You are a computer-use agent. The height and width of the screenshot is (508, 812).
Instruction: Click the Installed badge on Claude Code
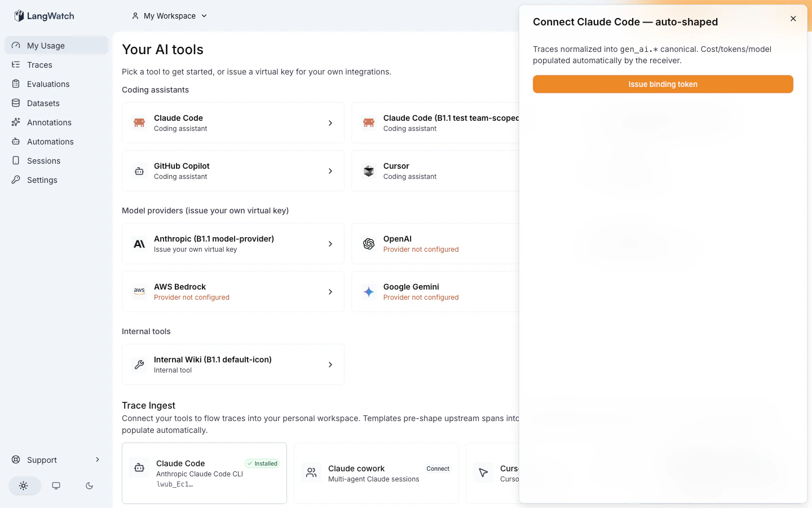262,463
